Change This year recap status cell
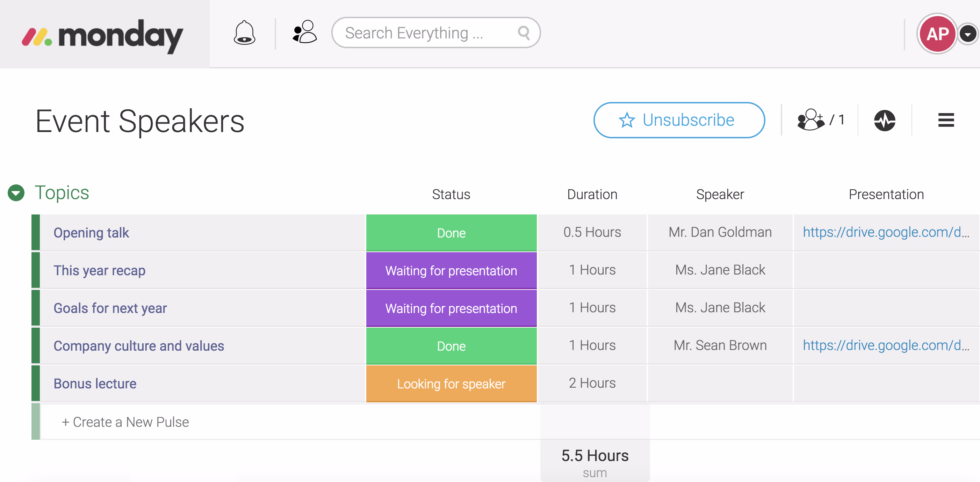Screen dimensions: 980x482 click(x=451, y=270)
